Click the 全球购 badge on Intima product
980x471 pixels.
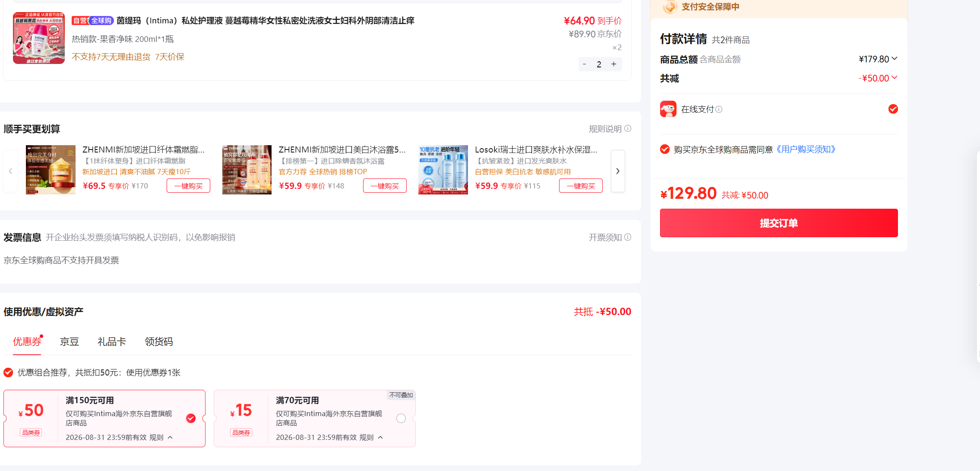pyautogui.click(x=101, y=20)
